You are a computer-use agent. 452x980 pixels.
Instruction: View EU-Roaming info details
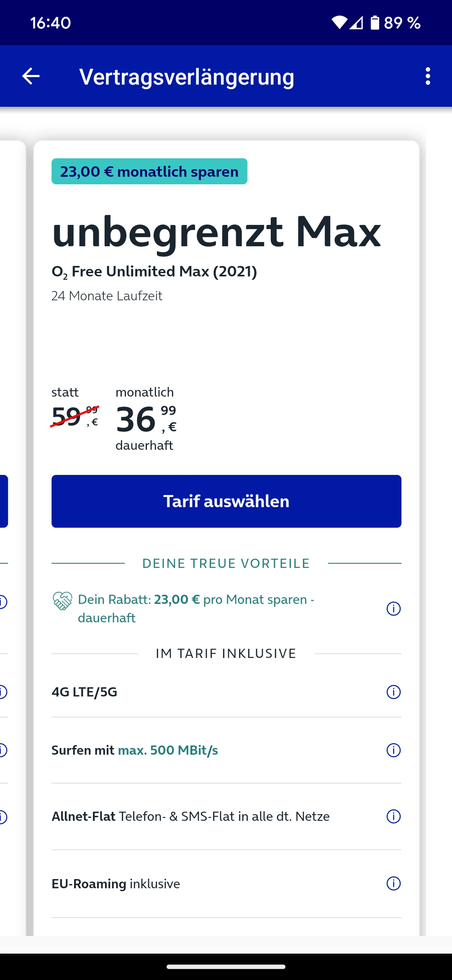click(x=393, y=884)
